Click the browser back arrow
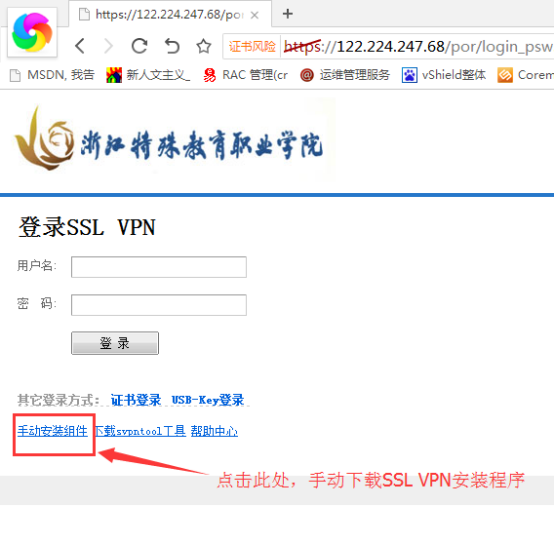The height and width of the screenshot is (544, 554). [x=80, y=46]
